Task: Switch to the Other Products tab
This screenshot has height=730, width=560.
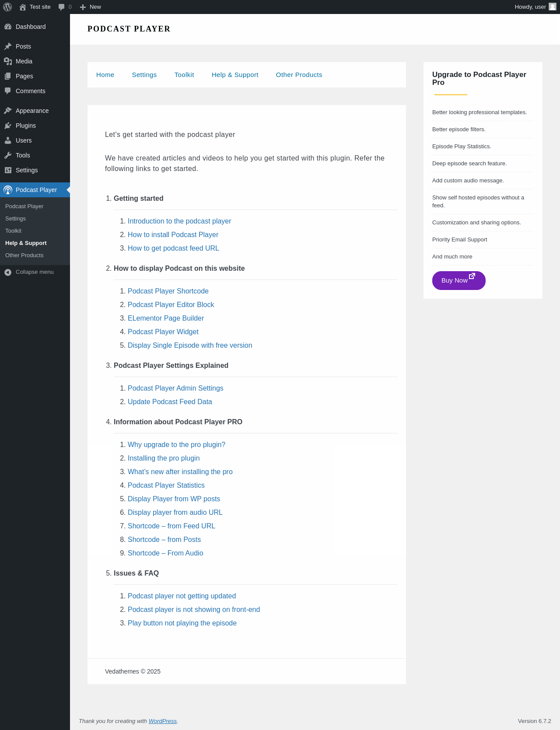Action: (299, 75)
